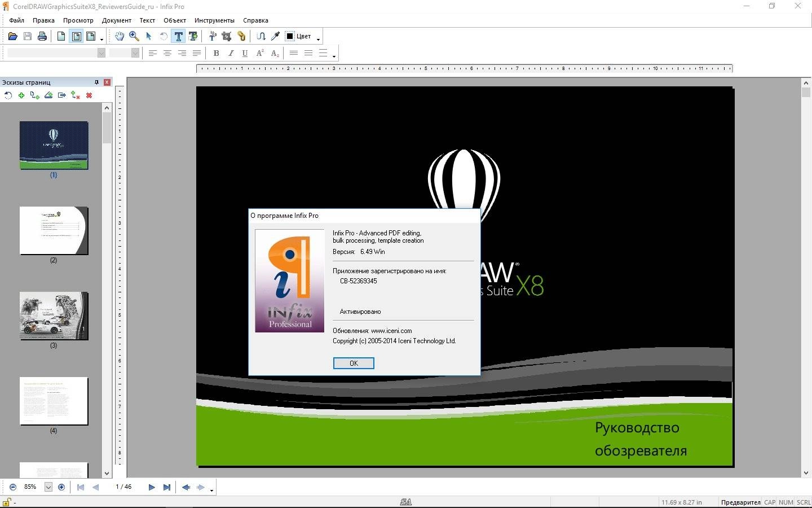Open the Правка menu
The width and height of the screenshot is (812, 508).
pyautogui.click(x=43, y=20)
